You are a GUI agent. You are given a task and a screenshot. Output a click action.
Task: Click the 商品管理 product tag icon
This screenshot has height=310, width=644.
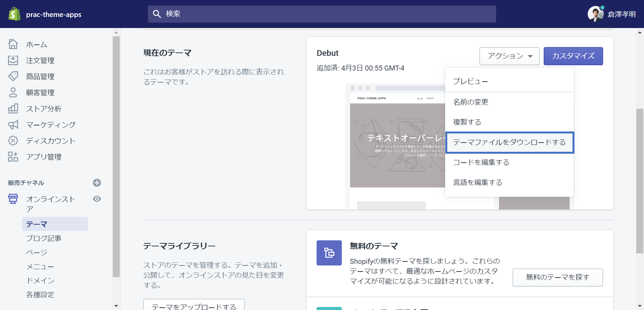pyautogui.click(x=13, y=77)
